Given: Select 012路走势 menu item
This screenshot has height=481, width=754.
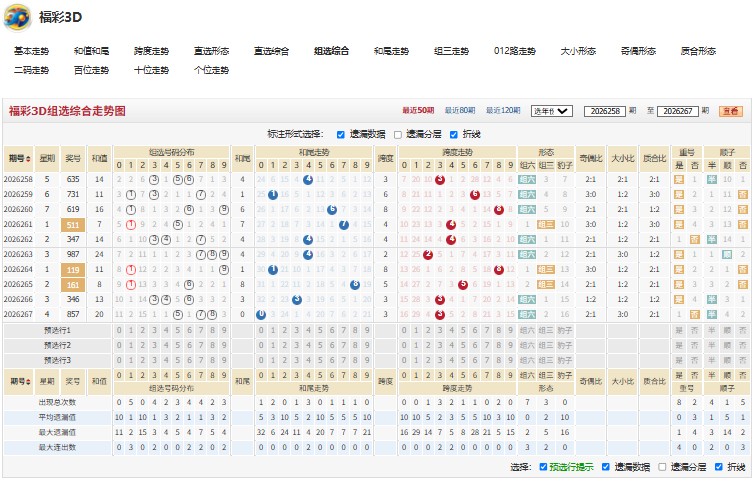Looking at the screenshot, I should 515,51.
